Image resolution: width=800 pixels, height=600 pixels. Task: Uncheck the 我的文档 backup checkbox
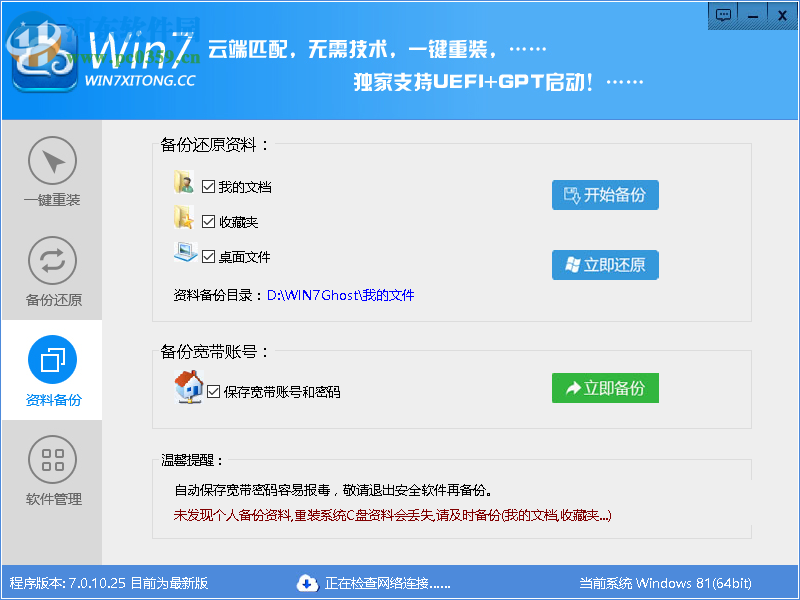tap(207, 184)
